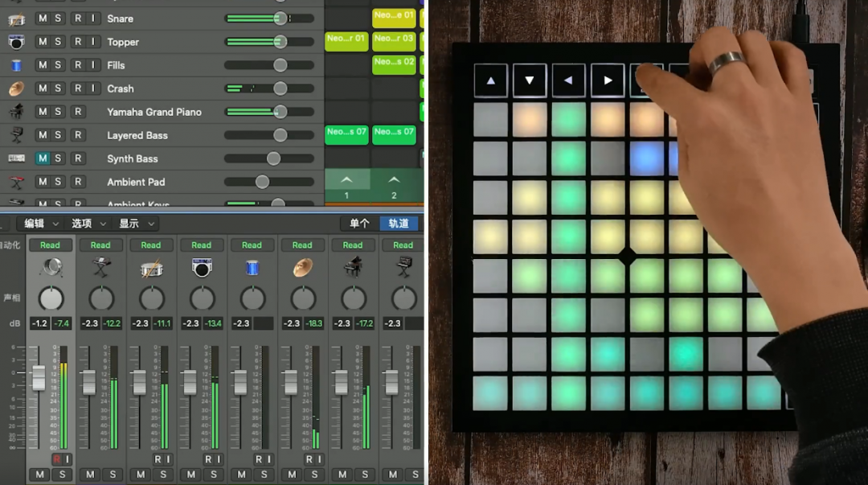
Task: Open the 选项 dropdown menu
Action: click(x=88, y=224)
